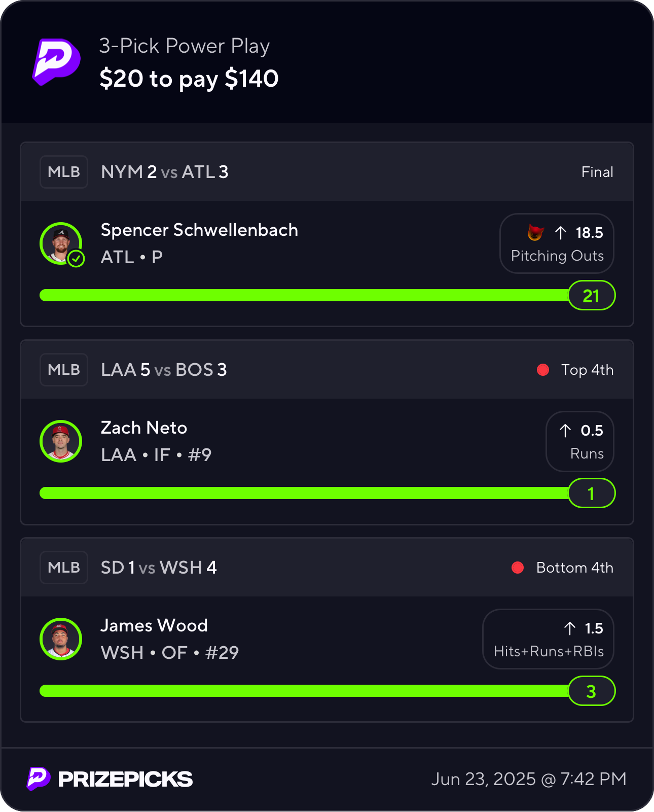Click the James Wood player name

(x=154, y=625)
